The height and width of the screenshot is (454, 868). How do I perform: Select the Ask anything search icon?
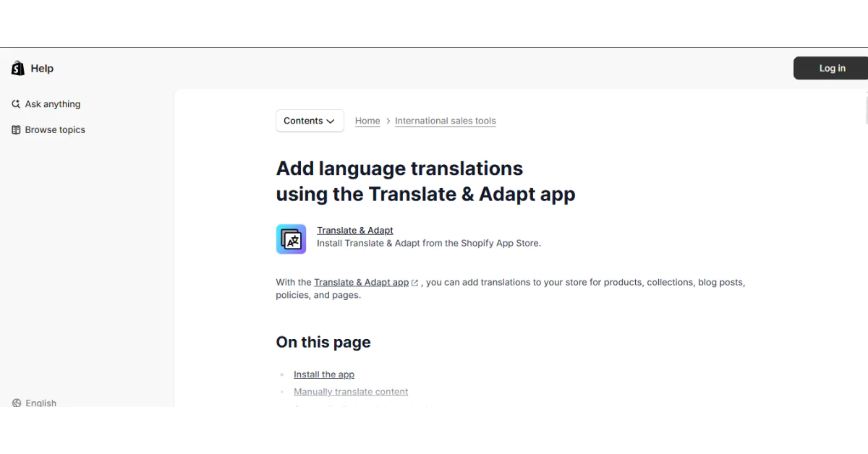click(16, 103)
